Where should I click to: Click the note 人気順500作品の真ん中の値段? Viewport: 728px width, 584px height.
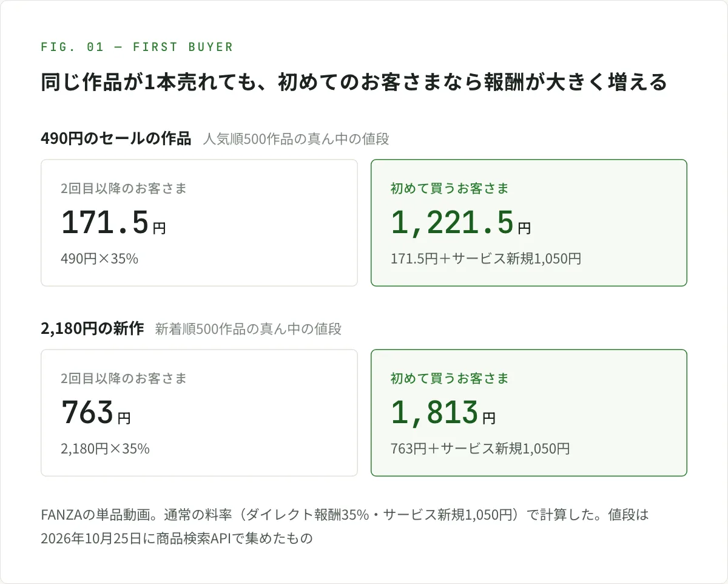pyautogui.click(x=296, y=139)
